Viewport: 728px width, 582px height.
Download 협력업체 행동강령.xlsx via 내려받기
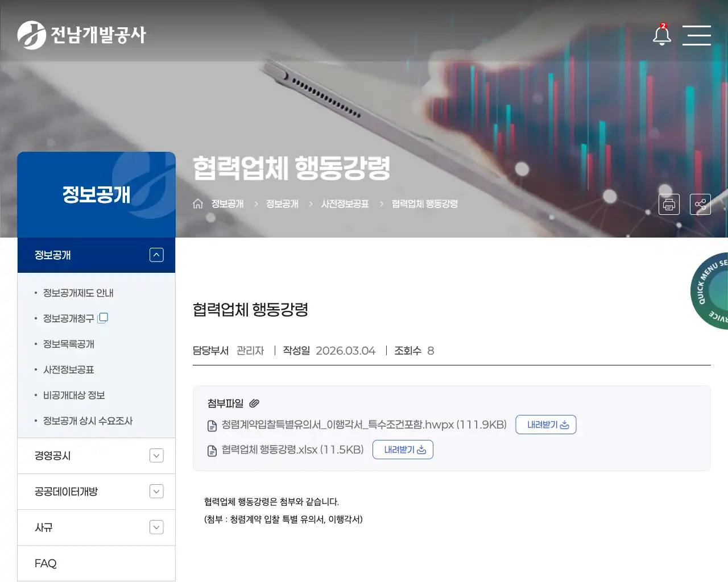click(x=403, y=450)
